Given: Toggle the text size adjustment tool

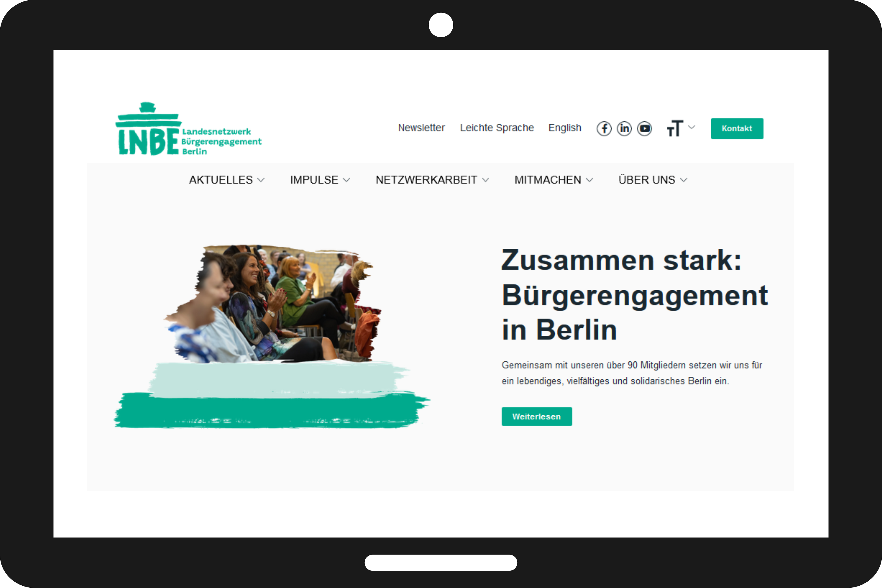Looking at the screenshot, I should pyautogui.click(x=679, y=128).
